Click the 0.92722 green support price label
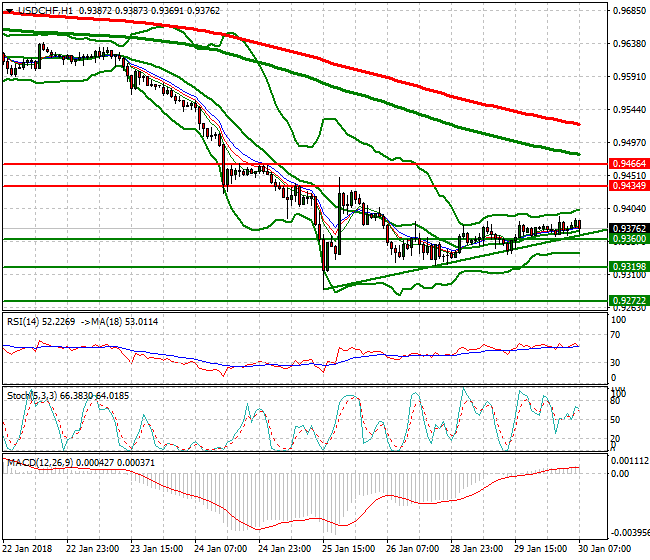Viewport: 650px width, 560px height. click(629, 301)
